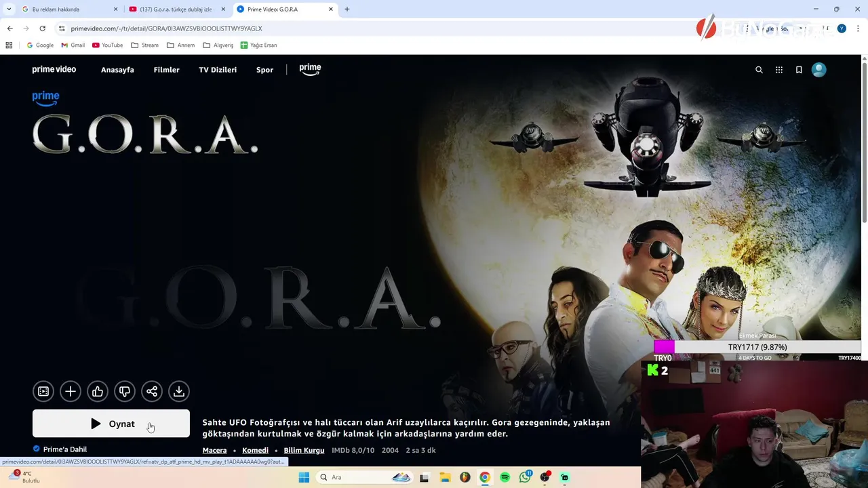Screen dimensions: 868x488
Task: View site information icon in address bar
Action: pos(62,28)
